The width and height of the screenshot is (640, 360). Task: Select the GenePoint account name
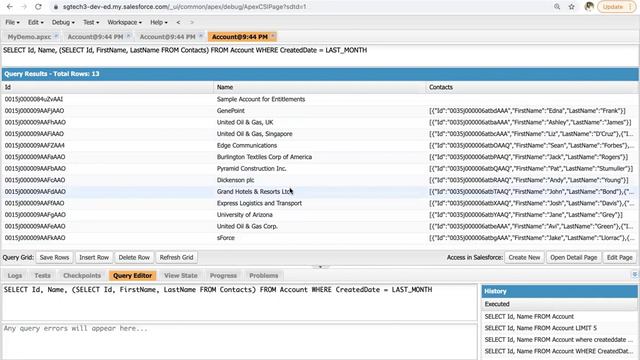click(x=231, y=111)
